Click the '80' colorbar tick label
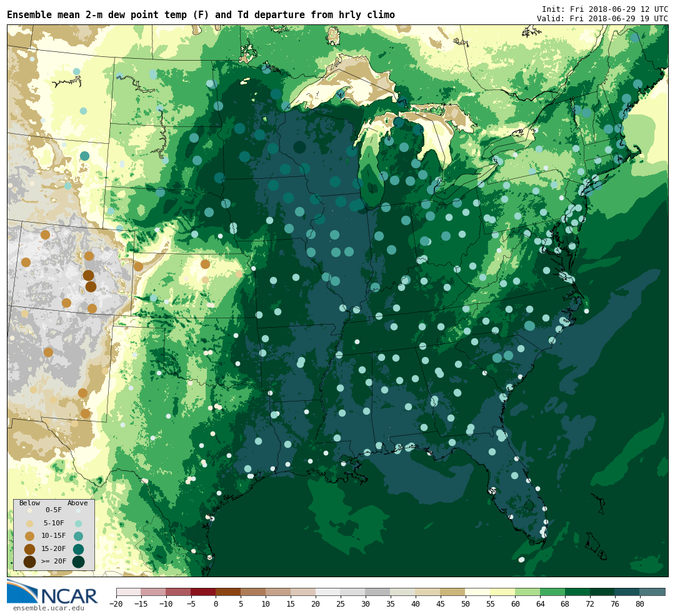This screenshot has width=675, height=616. tap(640, 604)
